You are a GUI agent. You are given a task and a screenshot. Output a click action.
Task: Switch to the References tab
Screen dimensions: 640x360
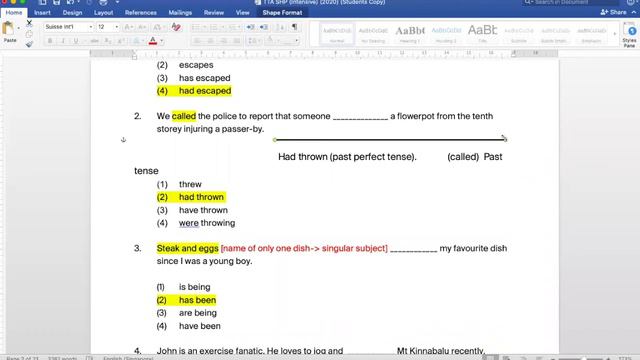pyautogui.click(x=140, y=13)
